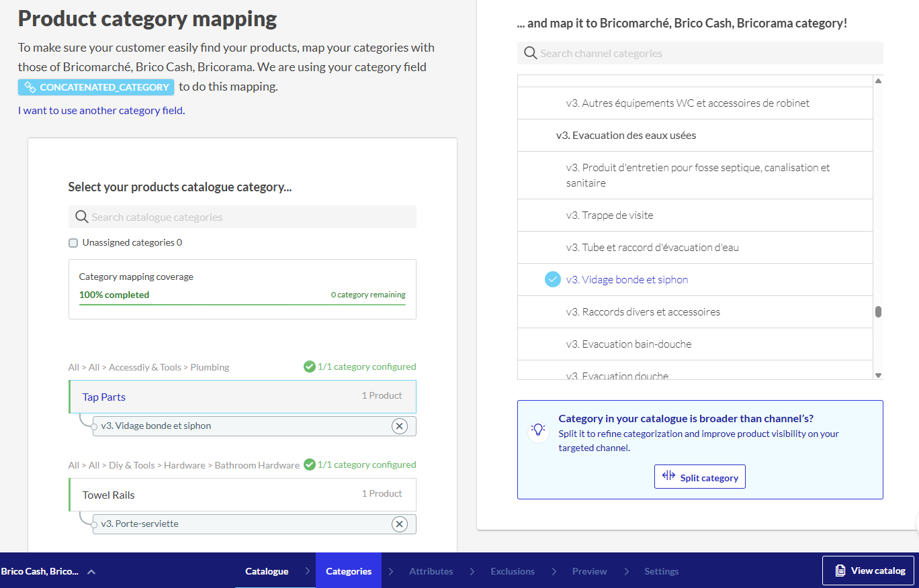The image size is (919, 588).
Task: Click the green check beside Plumbing category configured
Action: 309,366
